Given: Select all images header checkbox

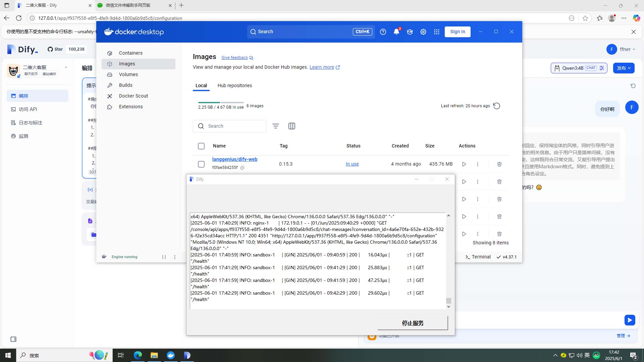Looking at the screenshot, I should click(x=201, y=146).
